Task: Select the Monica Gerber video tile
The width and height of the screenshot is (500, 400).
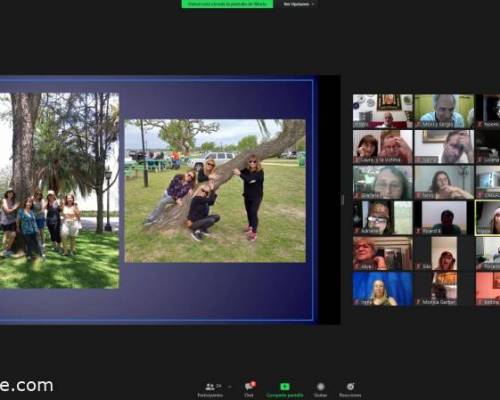Action: [444, 288]
